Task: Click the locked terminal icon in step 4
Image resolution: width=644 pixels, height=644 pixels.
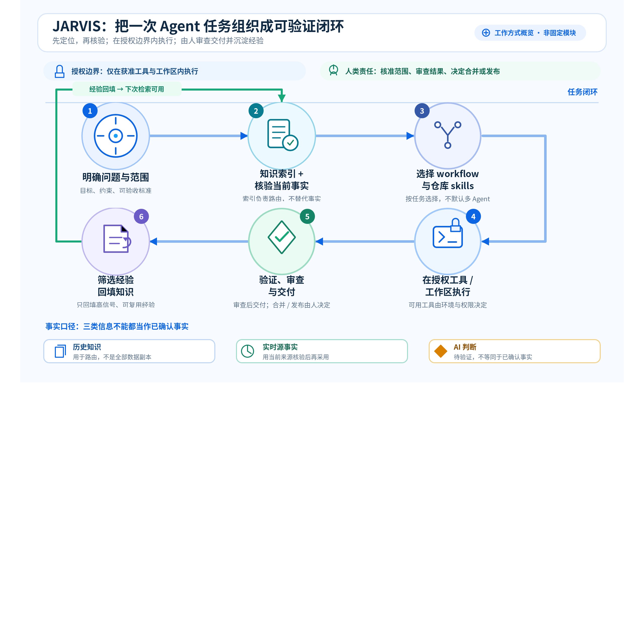Action: pos(448,233)
